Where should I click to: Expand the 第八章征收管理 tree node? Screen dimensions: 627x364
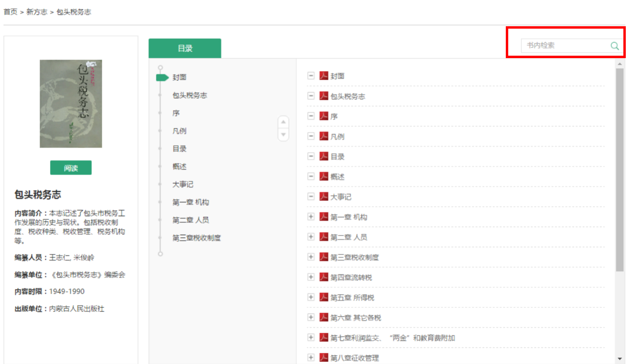pyautogui.click(x=311, y=358)
